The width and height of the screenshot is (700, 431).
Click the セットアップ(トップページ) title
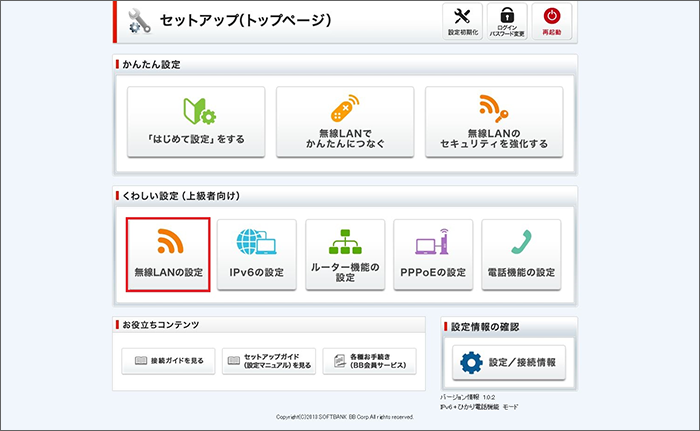(245, 21)
